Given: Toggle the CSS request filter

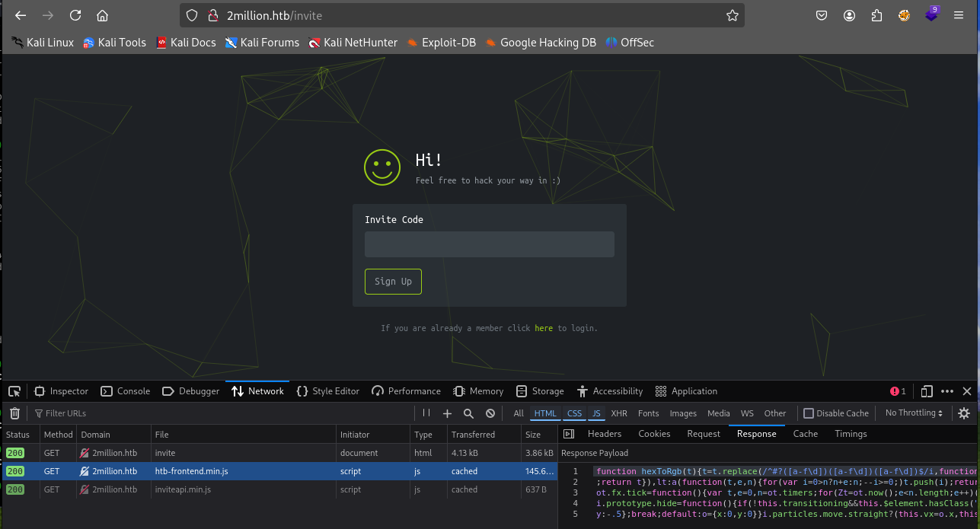Looking at the screenshot, I should pyautogui.click(x=574, y=413).
